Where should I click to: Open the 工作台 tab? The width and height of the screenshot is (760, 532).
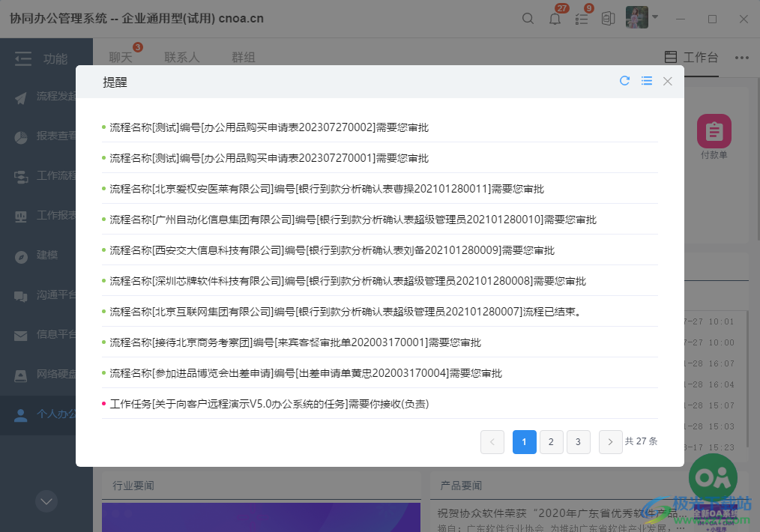(691, 57)
